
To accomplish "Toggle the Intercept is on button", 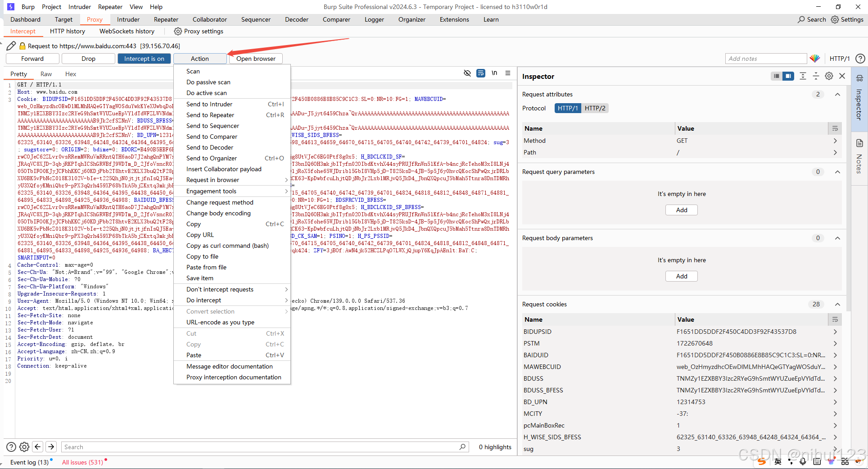I will coord(144,59).
